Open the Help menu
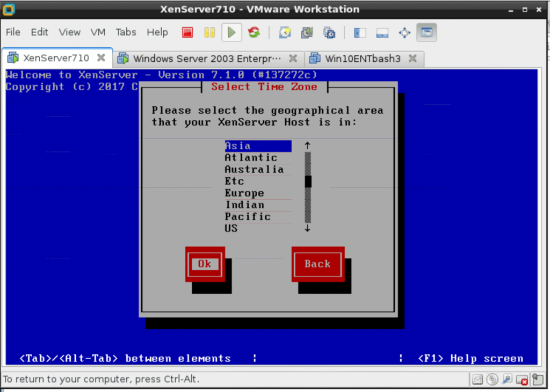550x392 pixels. pos(157,32)
